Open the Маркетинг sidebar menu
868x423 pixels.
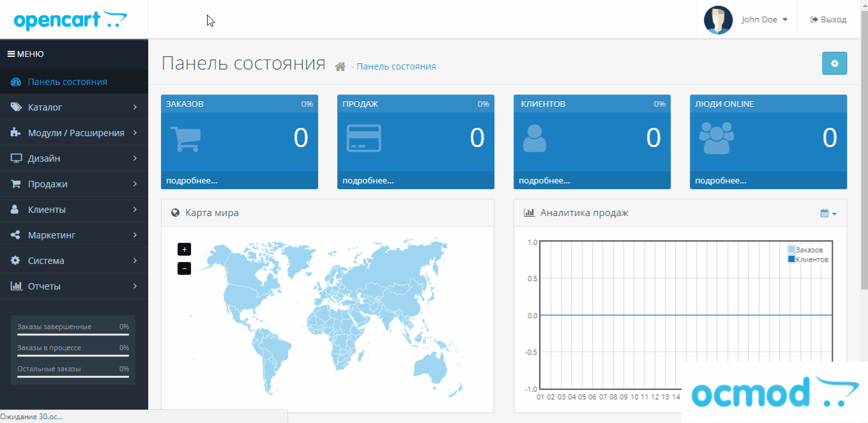pos(74,235)
